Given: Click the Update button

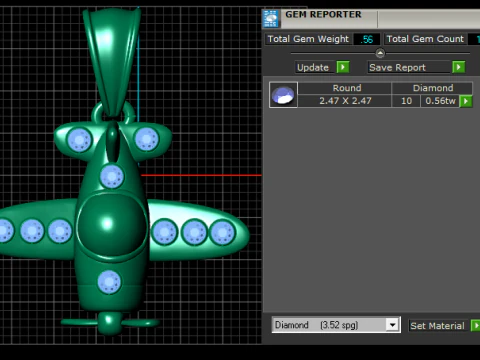Looking at the screenshot, I should 315,67.
